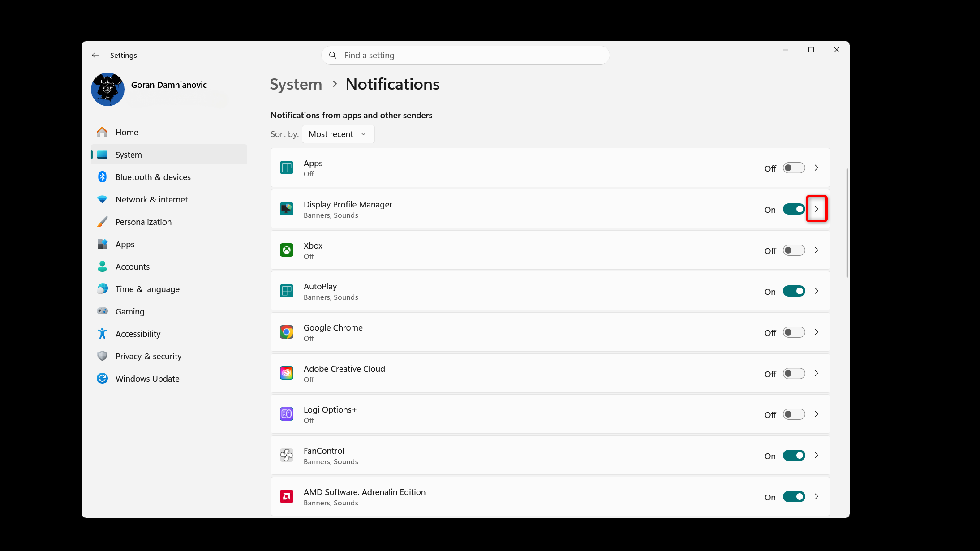This screenshot has width=980, height=551.
Task: Click the Bluetooth icon in sidebar
Action: pos(102,177)
